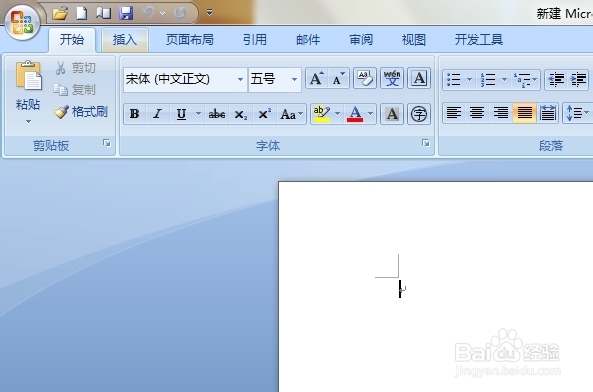Open the undo history dropdown arrow
Viewport: 593px width, 392px height.
click(x=162, y=14)
